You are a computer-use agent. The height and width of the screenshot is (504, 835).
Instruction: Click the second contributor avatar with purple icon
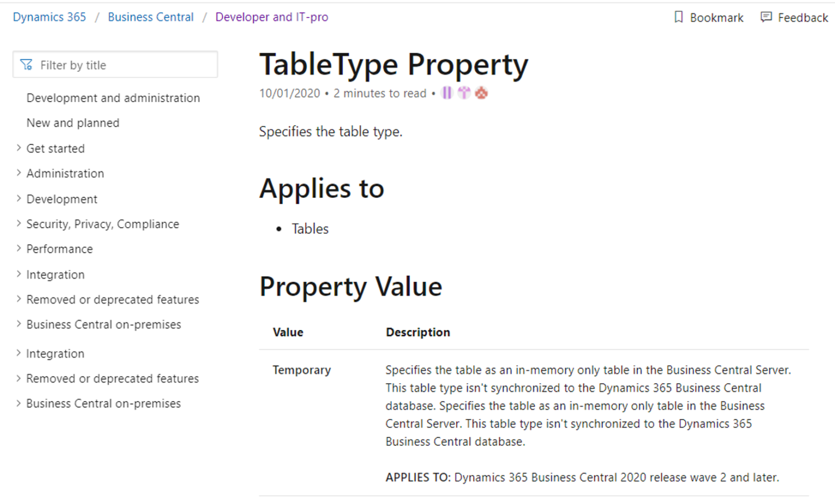click(464, 92)
